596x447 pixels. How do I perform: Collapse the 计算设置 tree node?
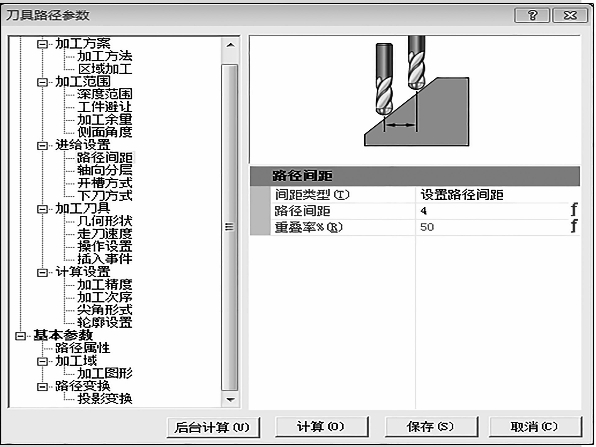coord(42,273)
